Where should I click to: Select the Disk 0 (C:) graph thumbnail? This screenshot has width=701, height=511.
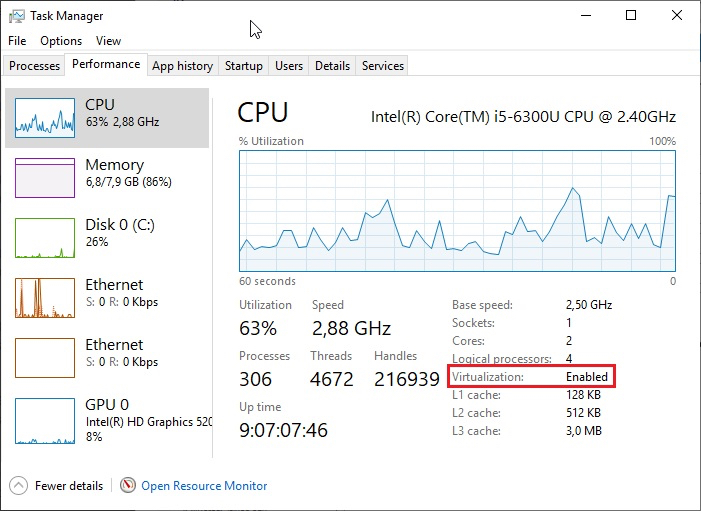coord(45,238)
